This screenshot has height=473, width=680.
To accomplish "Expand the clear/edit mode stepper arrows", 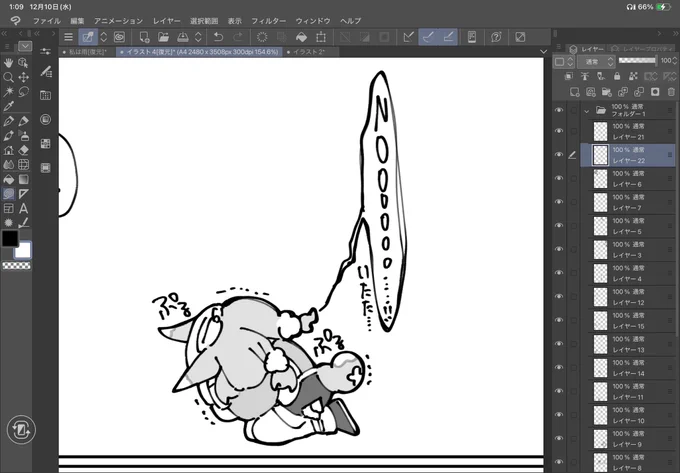I will tap(104, 37).
